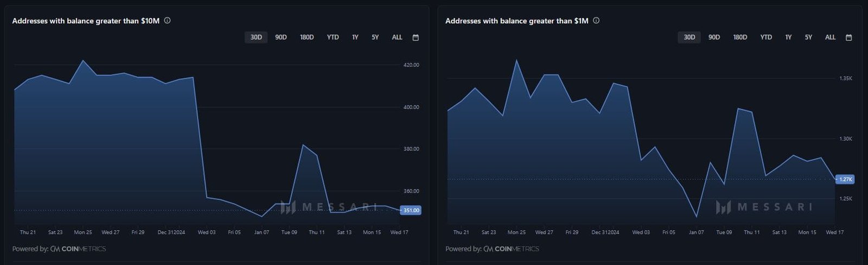Click the 1.35K y-axis label

846,79
